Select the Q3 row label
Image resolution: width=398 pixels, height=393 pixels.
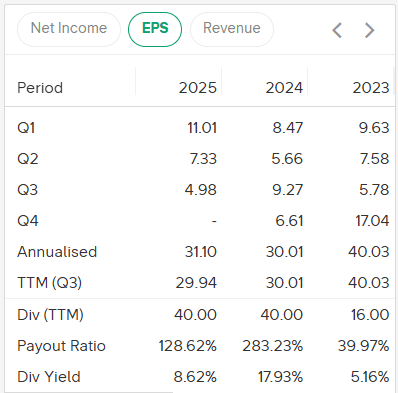28,190
